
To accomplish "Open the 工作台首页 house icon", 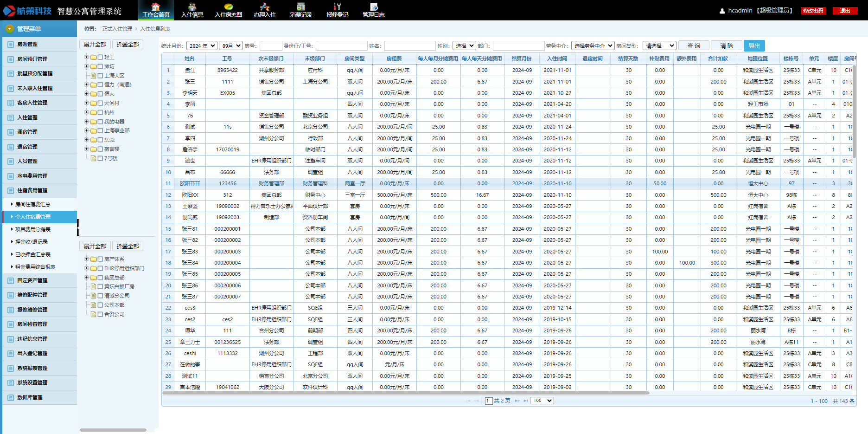I will 156,6.
